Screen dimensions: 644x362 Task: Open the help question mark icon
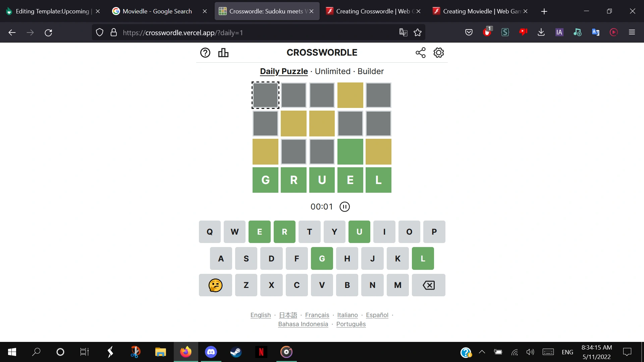pyautogui.click(x=205, y=53)
